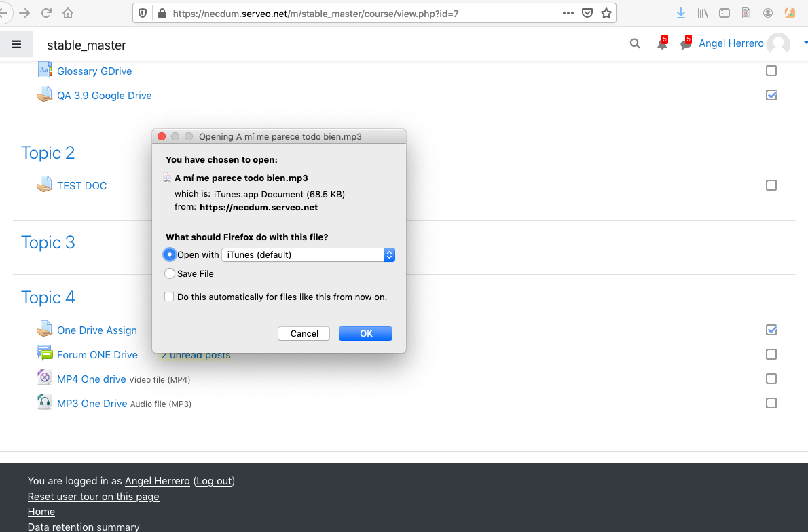Click OK in the download dialog
Image resolution: width=808 pixels, height=532 pixels.
tap(365, 333)
